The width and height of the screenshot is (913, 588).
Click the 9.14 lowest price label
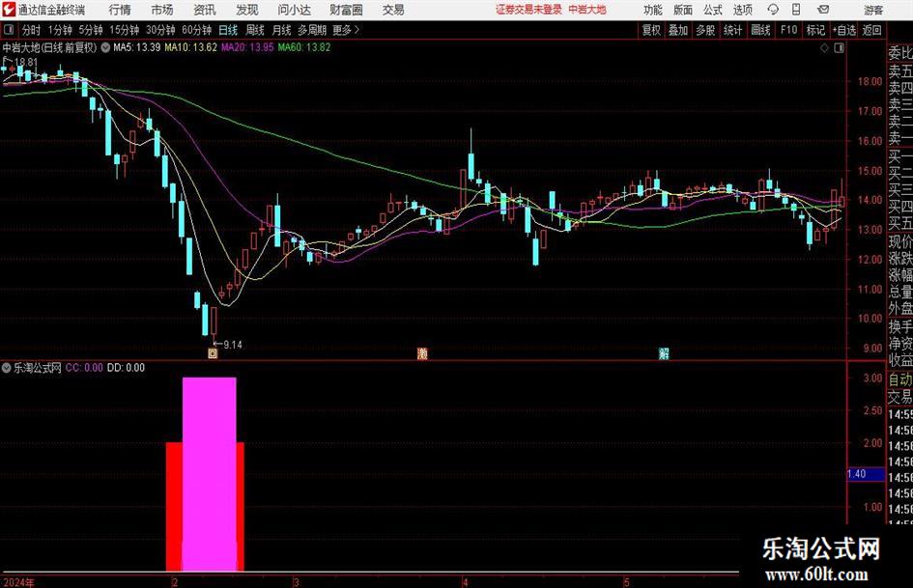coord(232,345)
